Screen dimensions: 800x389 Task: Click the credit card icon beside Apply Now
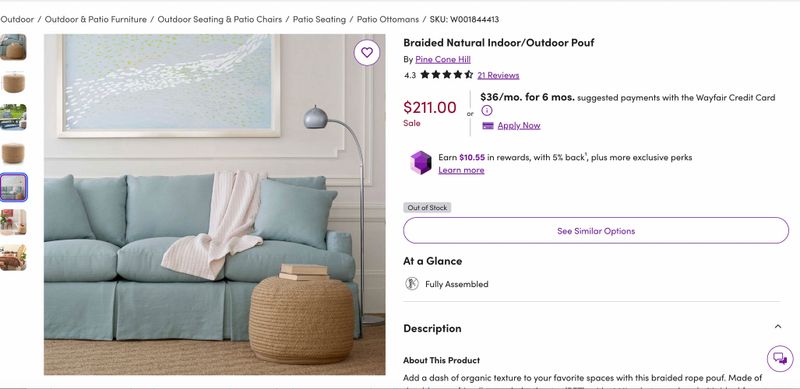tap(488, 126)
